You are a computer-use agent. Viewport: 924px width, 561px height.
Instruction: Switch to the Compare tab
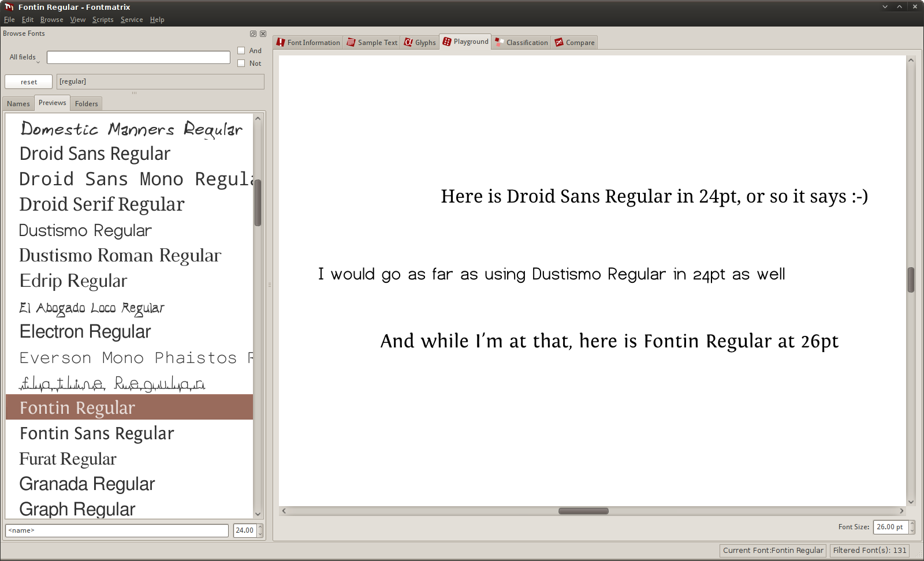pos(575,42)
